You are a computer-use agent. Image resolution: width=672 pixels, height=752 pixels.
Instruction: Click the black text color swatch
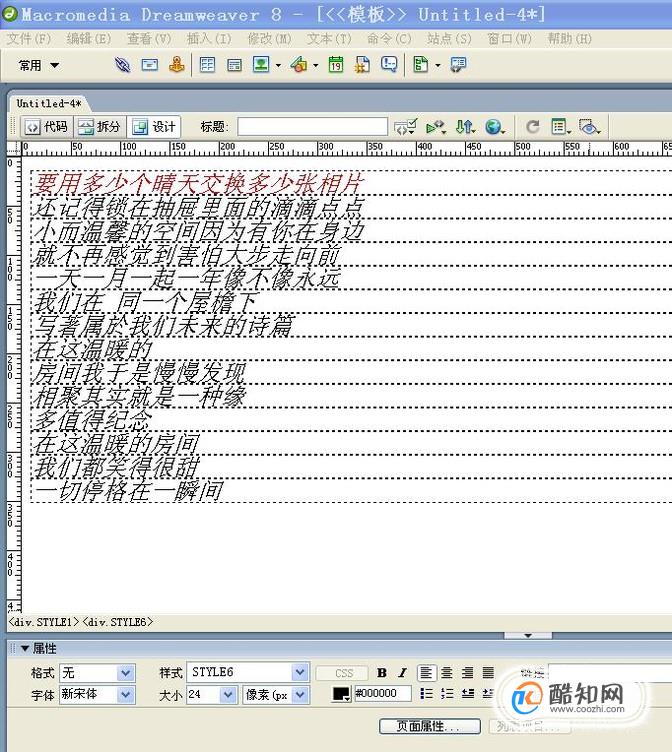coord(341,694)
